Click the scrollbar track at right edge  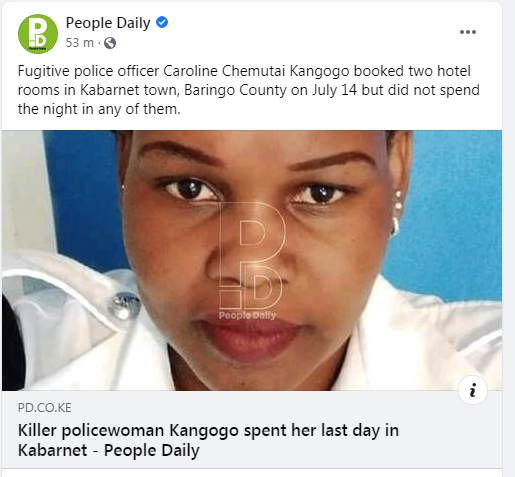(x=509, y=238)
